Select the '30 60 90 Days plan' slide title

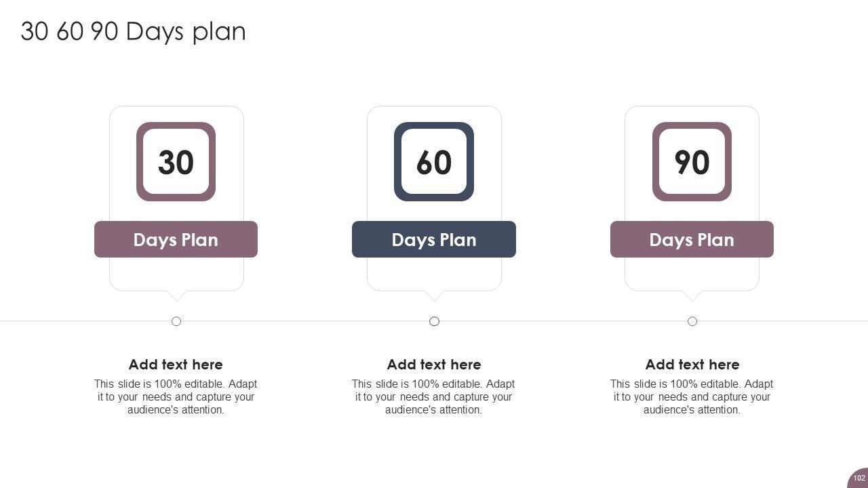point(133,31)
